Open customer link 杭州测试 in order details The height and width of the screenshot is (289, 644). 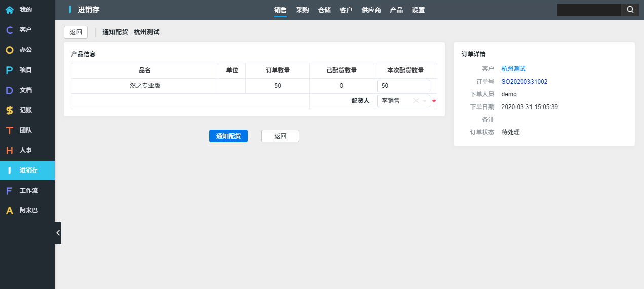point(513,68)
